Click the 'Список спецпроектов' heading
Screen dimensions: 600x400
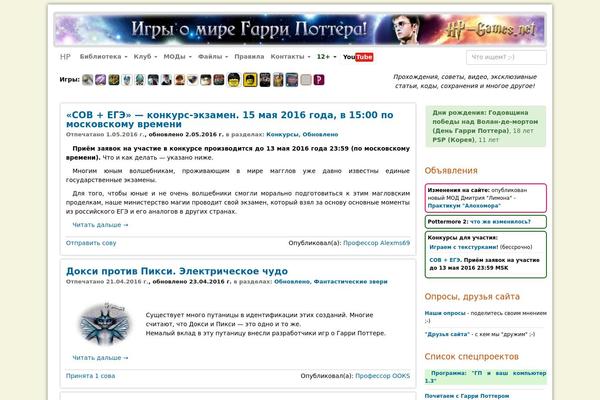471,356
